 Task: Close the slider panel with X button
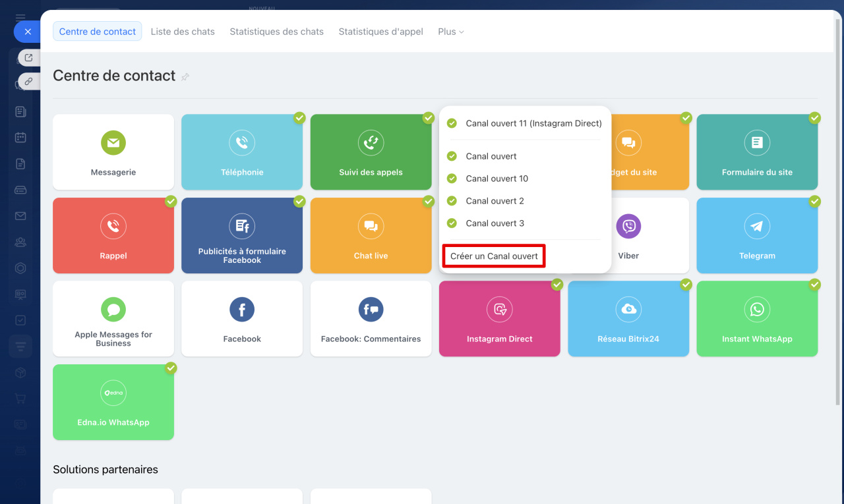(x=27, y=32)
